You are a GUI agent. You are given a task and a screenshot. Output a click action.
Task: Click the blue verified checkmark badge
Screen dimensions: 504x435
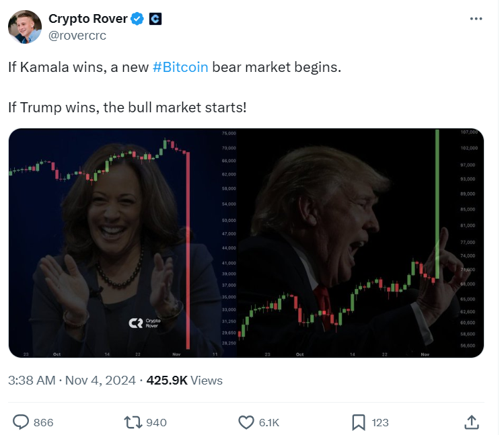tap(137, 19)
